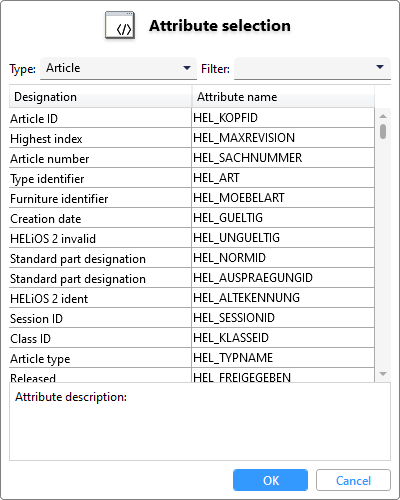Choose the HEL_UNGUELTIG attribute cell
The image size is (400, 500).
point(283,238)
